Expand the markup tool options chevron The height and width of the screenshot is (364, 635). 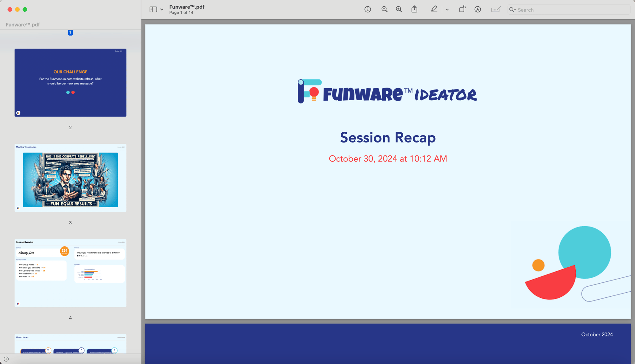point(447,10)
